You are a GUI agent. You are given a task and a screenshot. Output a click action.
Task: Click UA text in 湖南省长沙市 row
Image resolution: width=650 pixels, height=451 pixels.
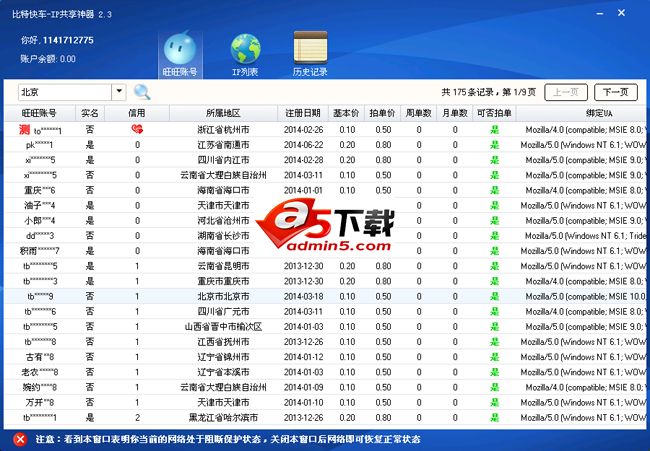point(585,236)
